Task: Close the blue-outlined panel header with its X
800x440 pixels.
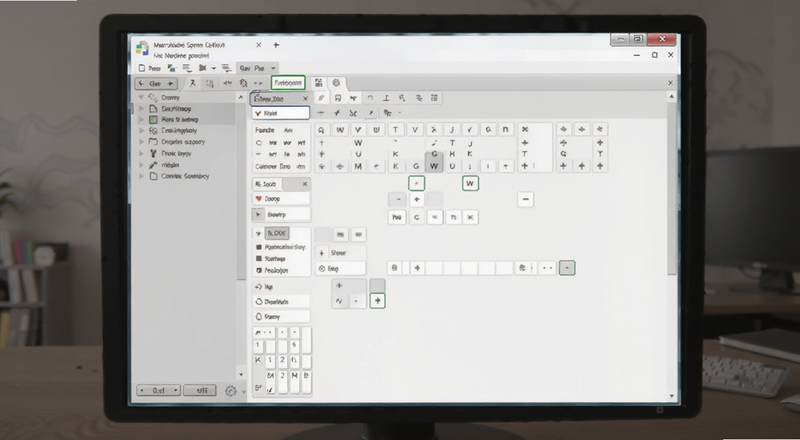Action: pos(305,99)
